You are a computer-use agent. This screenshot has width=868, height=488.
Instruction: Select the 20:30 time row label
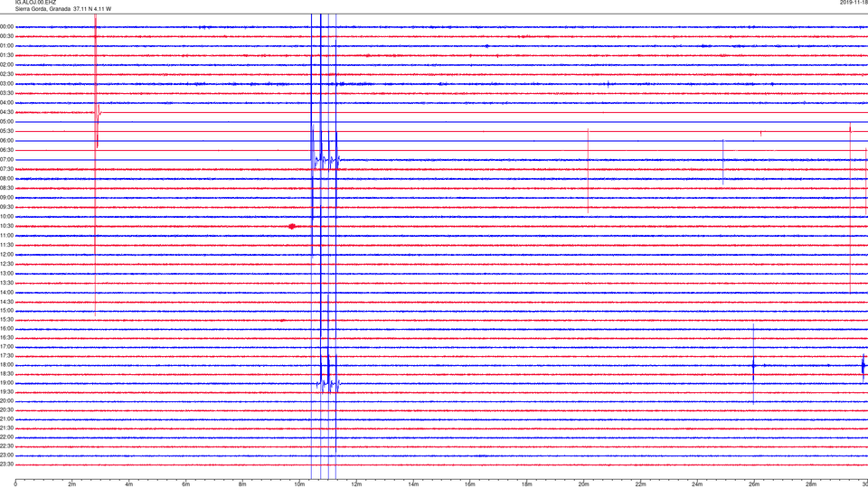click(x=6, y=410)
